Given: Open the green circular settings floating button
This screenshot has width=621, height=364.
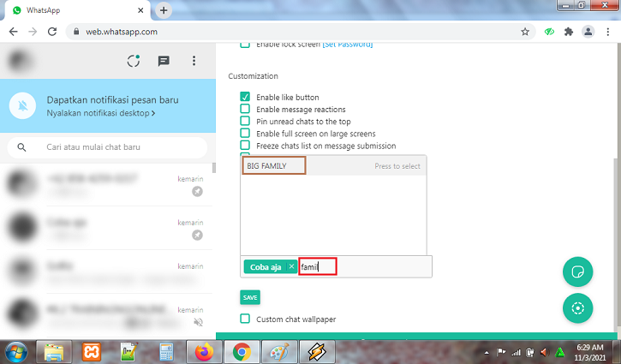Looking at the screenshot, I should point(577,308).
